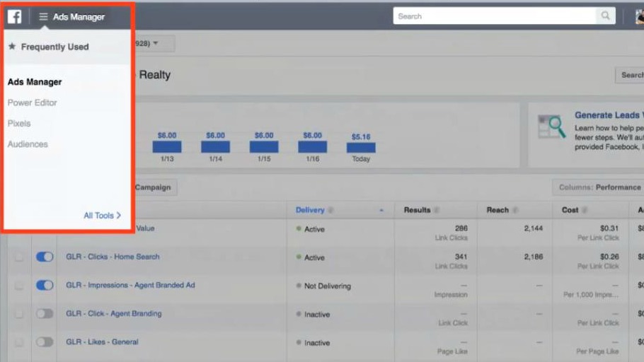Open Audiences from the menu

click(28, 144)
